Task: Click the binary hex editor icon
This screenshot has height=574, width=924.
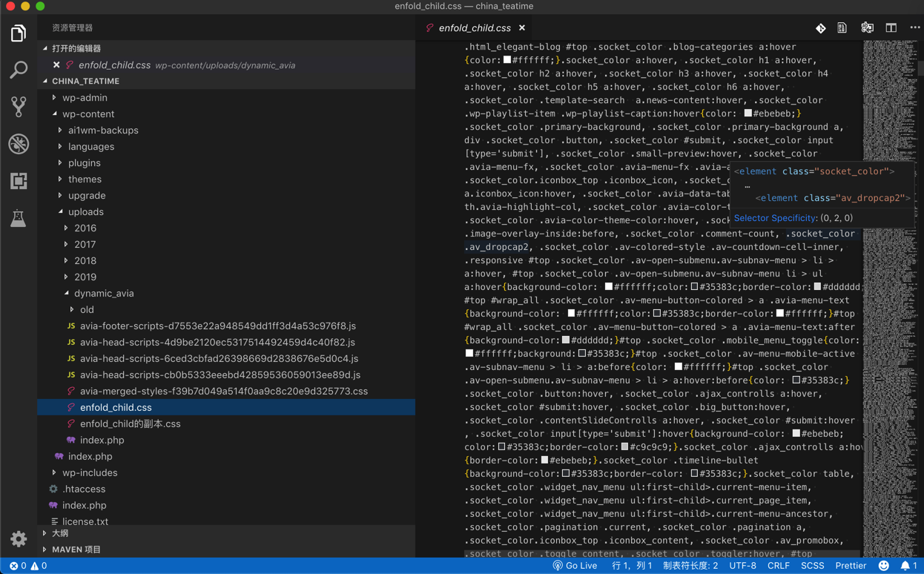Action: 842,28
